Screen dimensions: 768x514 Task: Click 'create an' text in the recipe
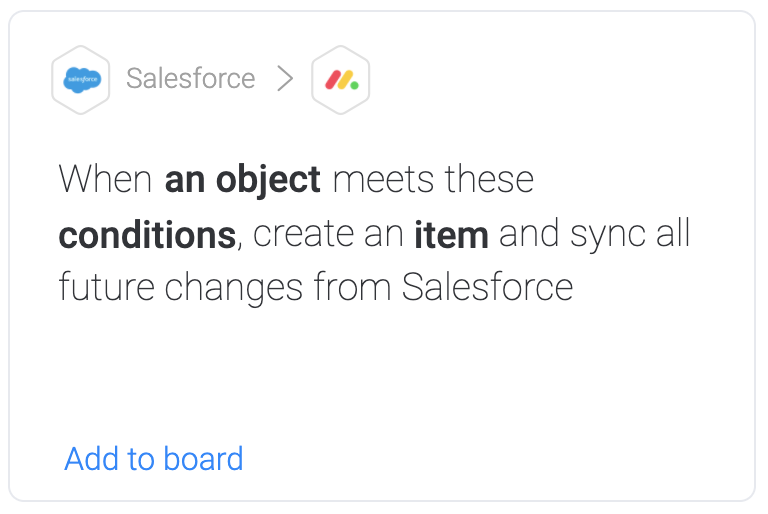coord(328,234)
